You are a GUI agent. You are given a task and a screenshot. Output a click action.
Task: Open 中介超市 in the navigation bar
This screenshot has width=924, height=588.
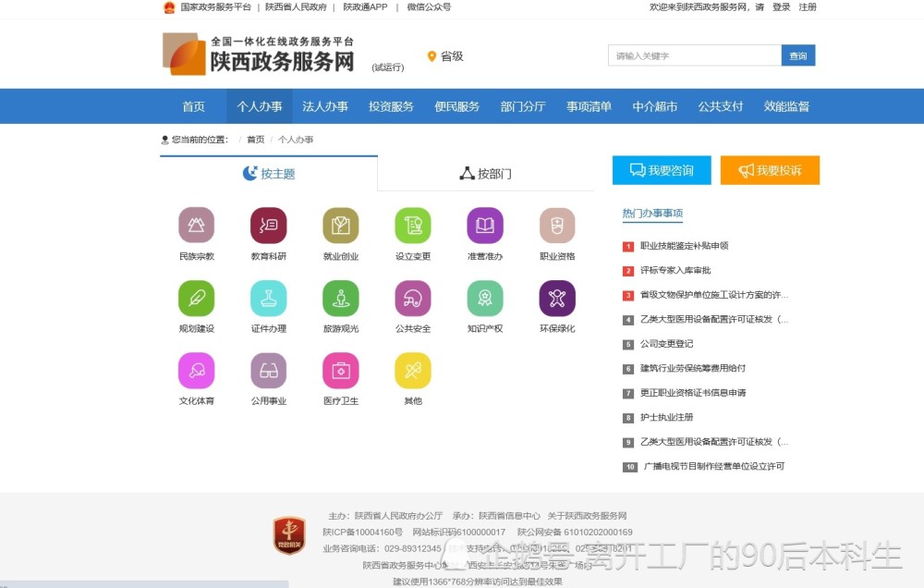point(655,106)
